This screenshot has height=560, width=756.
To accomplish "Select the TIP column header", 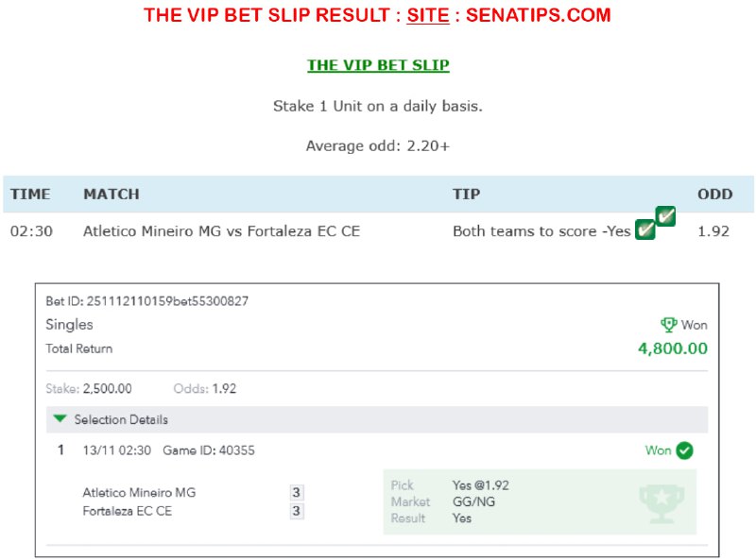I will click(x=466, y=195).
